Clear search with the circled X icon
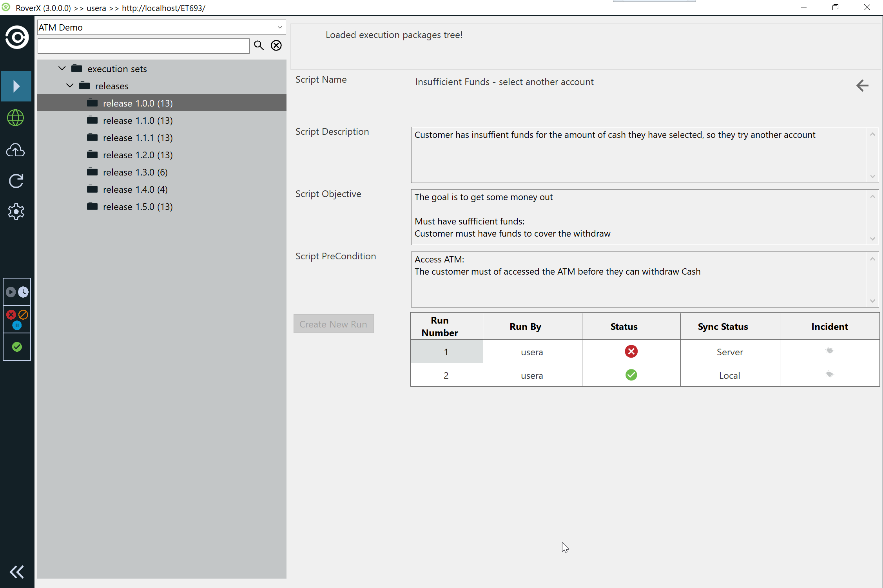 coord(276,45)
